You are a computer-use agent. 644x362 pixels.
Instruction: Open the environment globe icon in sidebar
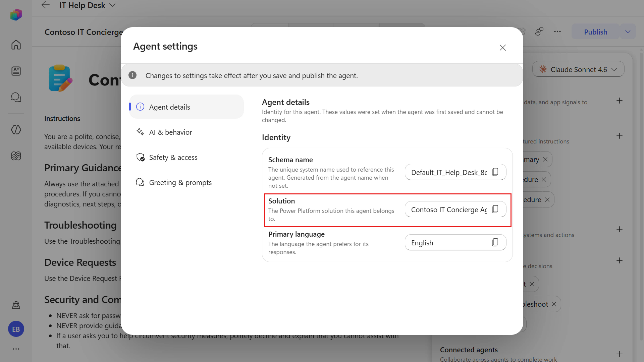point(16,305)
